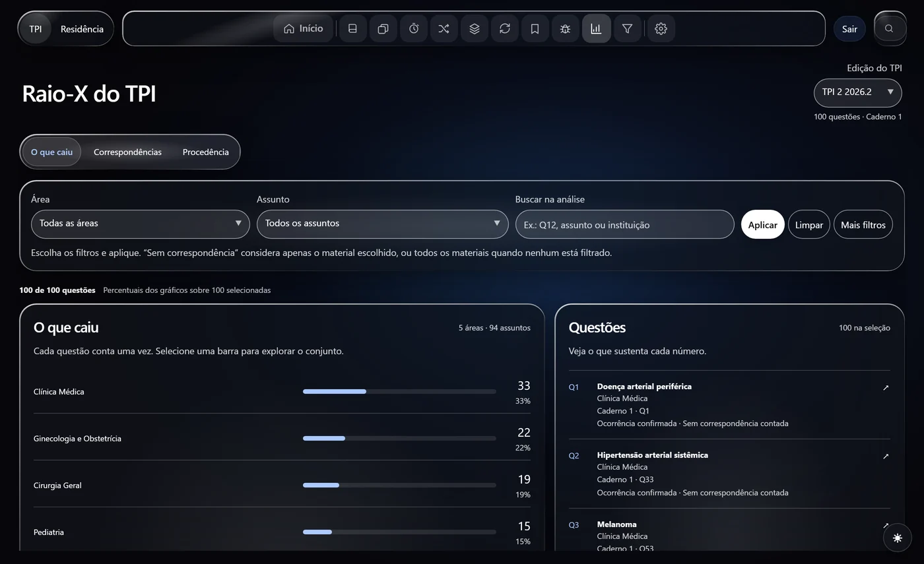Open the stacked cards (copy) icon
The height and width of the screenshot is (564, 924).
383,28
